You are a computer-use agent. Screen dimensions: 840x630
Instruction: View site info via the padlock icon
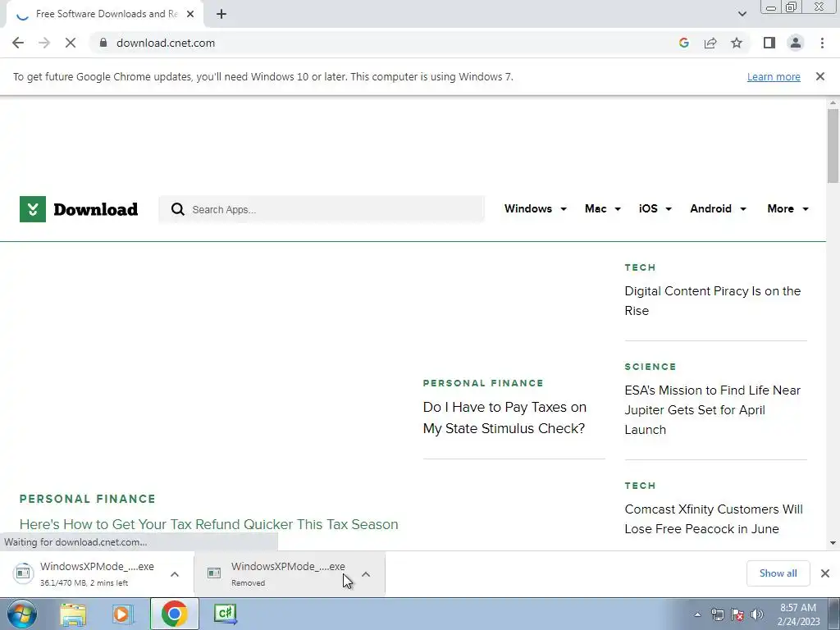coord(103,43)
